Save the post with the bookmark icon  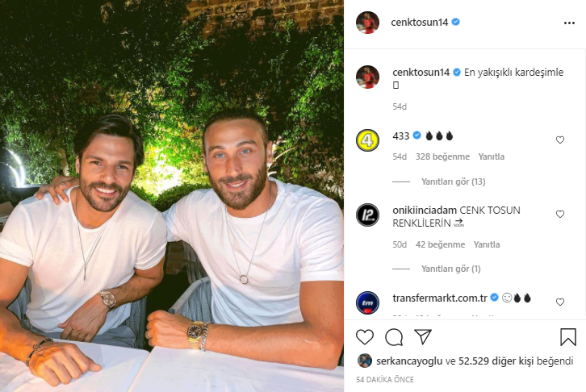point(568,336)
